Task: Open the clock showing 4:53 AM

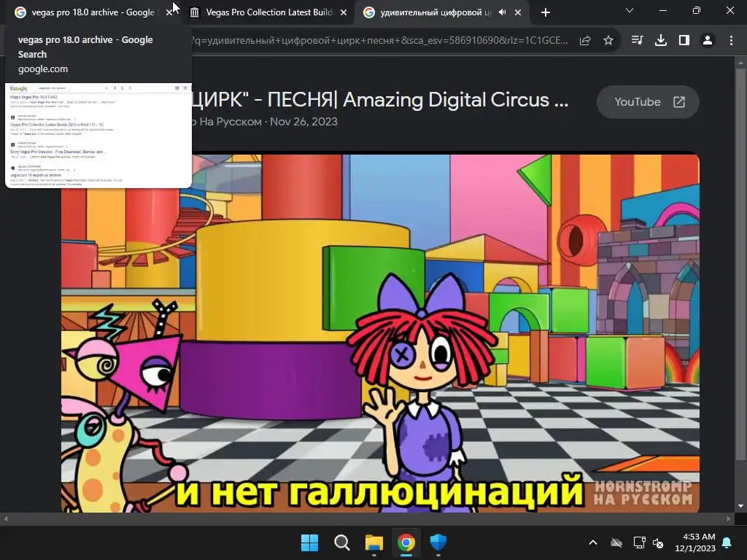Action: (695, 542)
